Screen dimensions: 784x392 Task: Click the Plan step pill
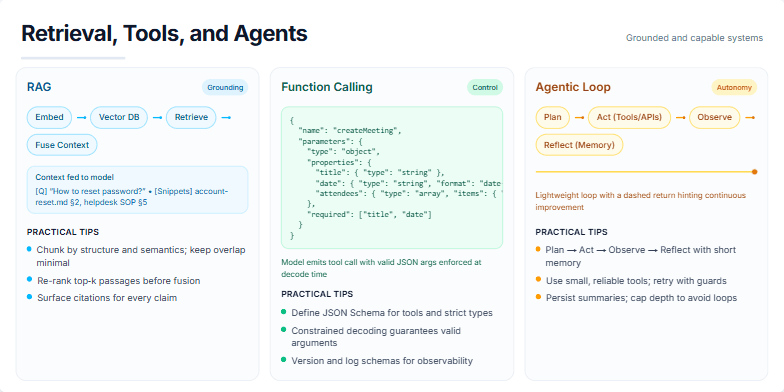[552, 118]
